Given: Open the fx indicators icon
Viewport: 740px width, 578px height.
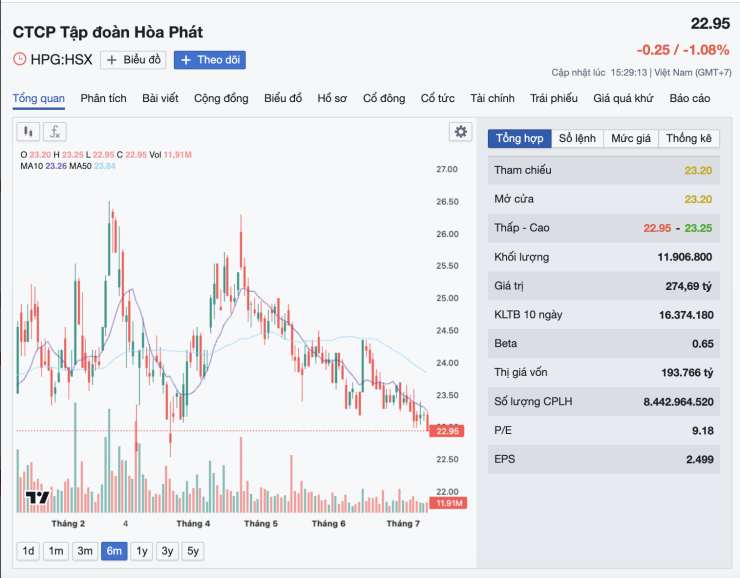Looking at the screenshot, I should (x=55, y=132).
